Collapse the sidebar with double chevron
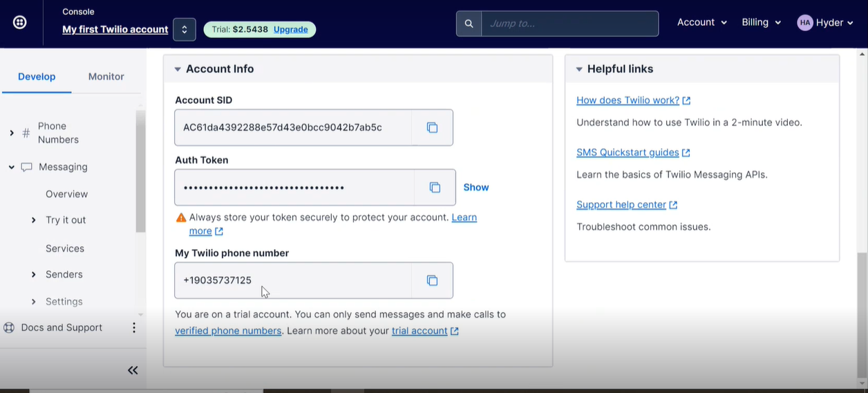This screenshot has width=868, height=393. 133,370
